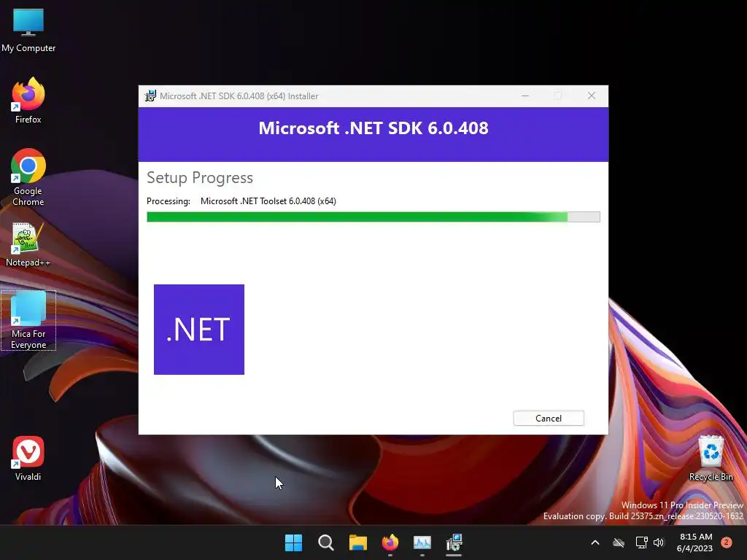747x560 pixels.
Task: Click the 'Setup Progress' heading
Action: (x=200, y=178)
